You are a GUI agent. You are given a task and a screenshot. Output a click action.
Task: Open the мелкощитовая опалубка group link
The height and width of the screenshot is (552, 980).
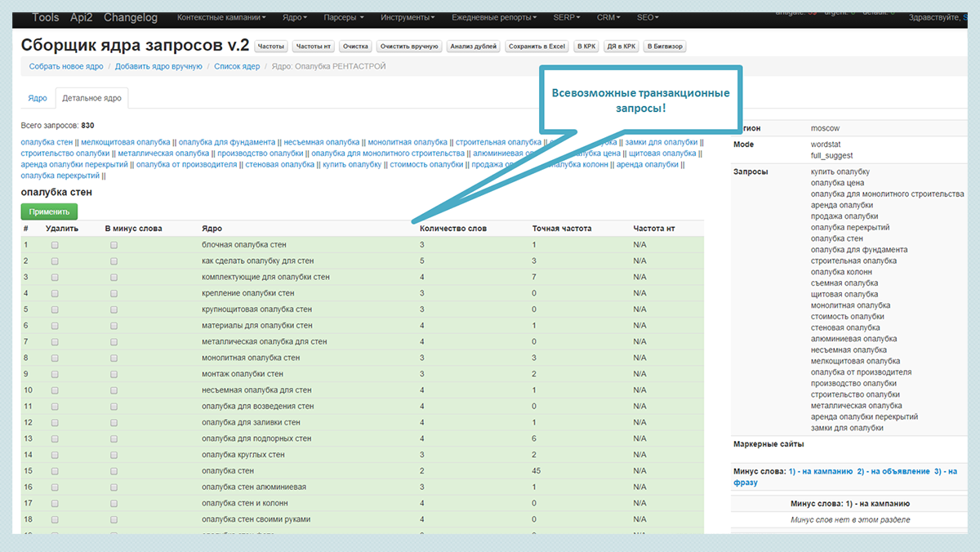(126, 142)
